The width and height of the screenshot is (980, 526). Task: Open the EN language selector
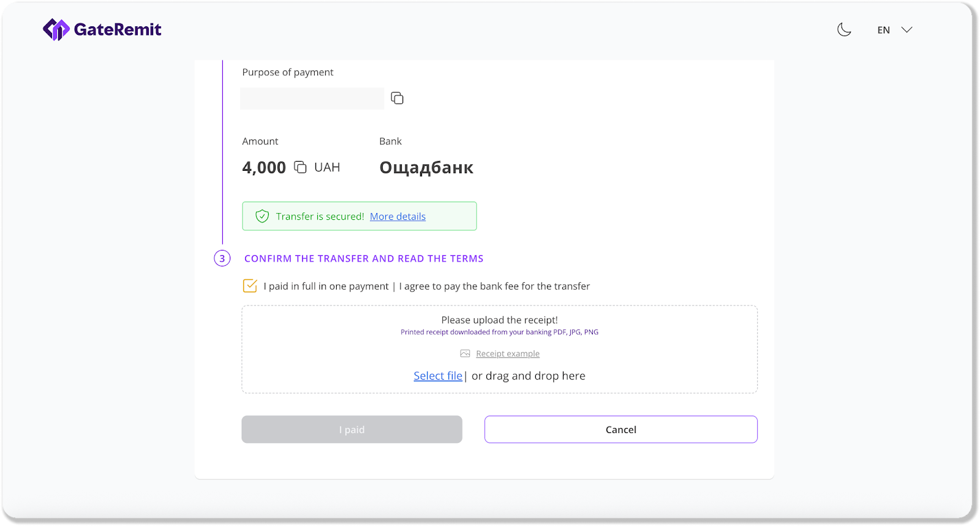click(x=883, y=30)
